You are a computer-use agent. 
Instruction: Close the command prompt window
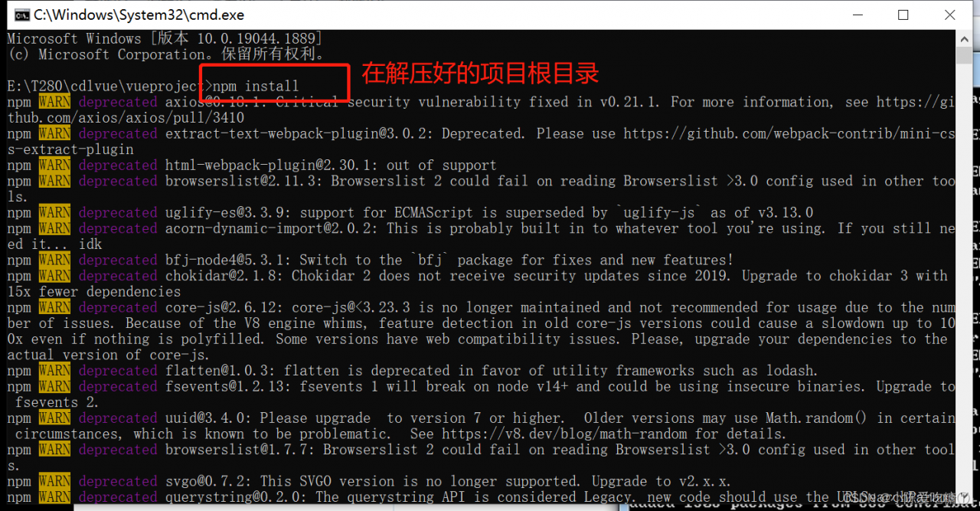pyautogui.click(x=950, y=15)
